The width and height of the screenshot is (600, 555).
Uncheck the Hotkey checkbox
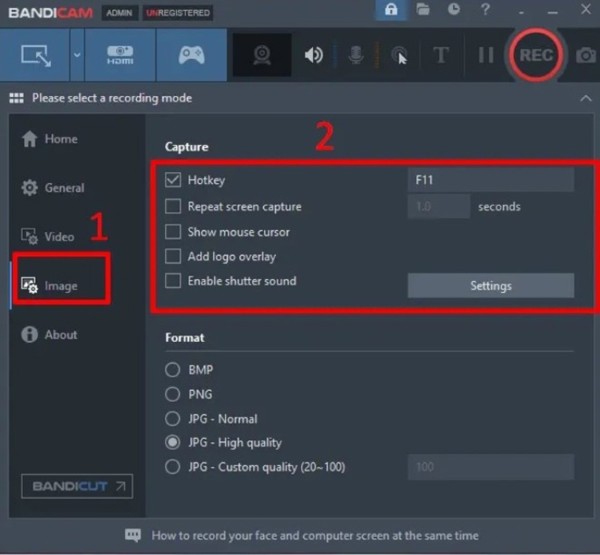coord(173,181)
